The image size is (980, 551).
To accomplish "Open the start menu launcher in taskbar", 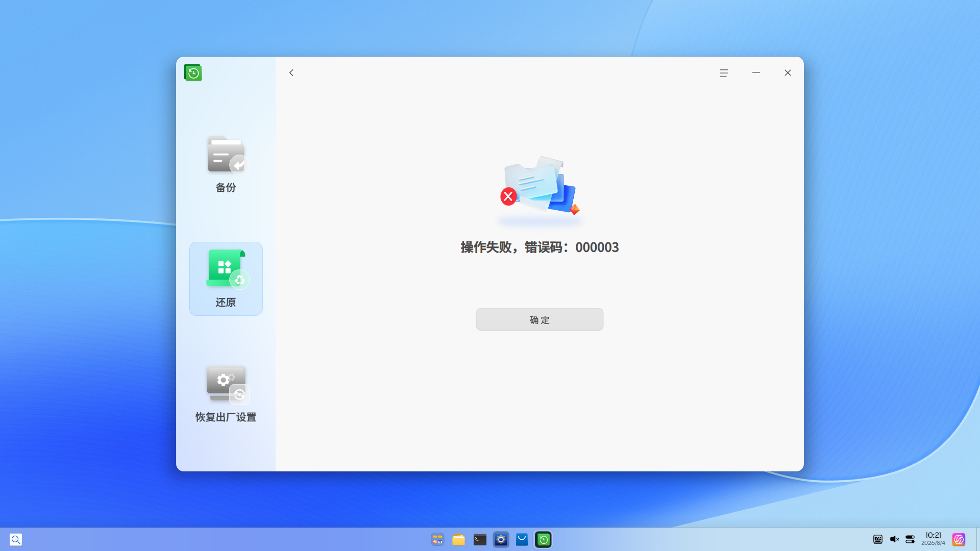I will [x=437, y=539].
